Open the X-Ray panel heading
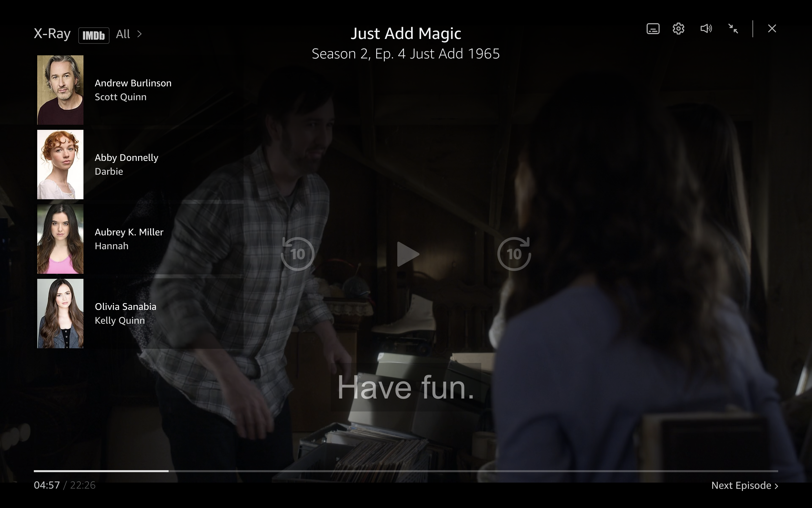This screenshot has height=508, width=812. pos(52,34)
